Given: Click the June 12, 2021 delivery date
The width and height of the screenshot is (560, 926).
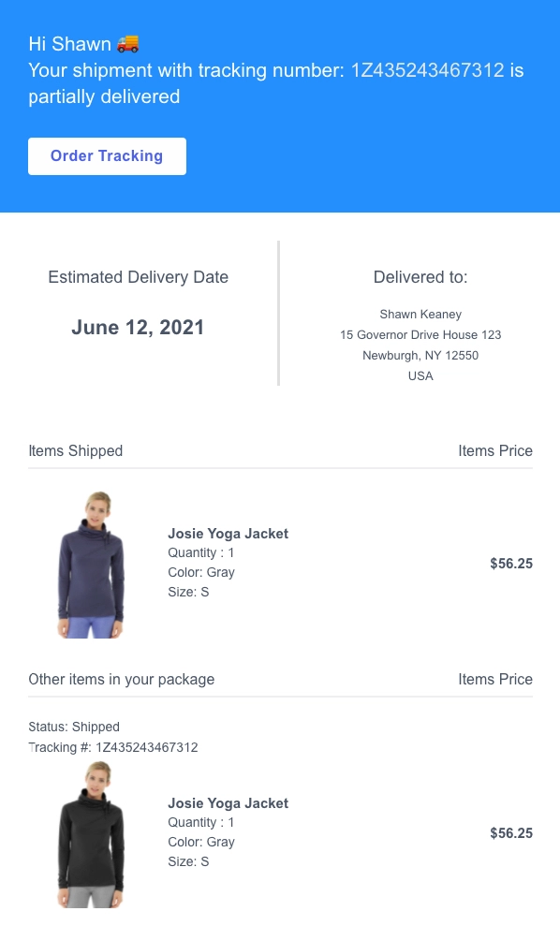Looking at the screenshot, I should [x=138, y=327].
